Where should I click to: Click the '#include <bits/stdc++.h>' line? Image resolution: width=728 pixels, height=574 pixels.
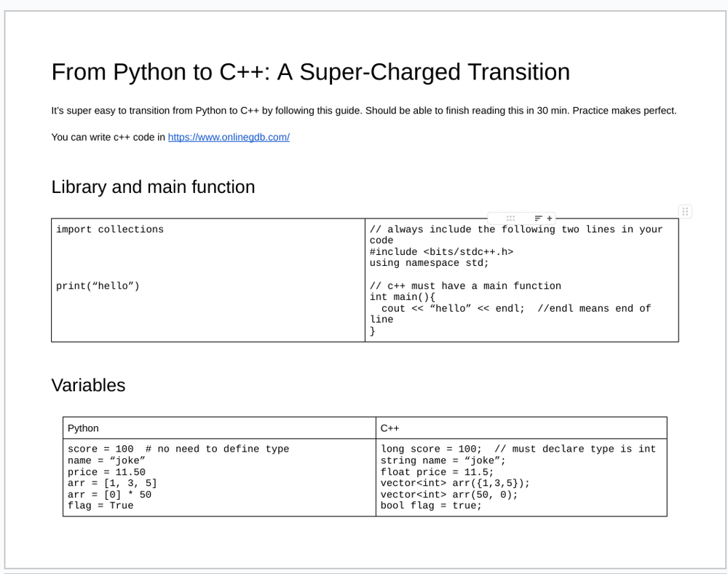coord(441,252)
